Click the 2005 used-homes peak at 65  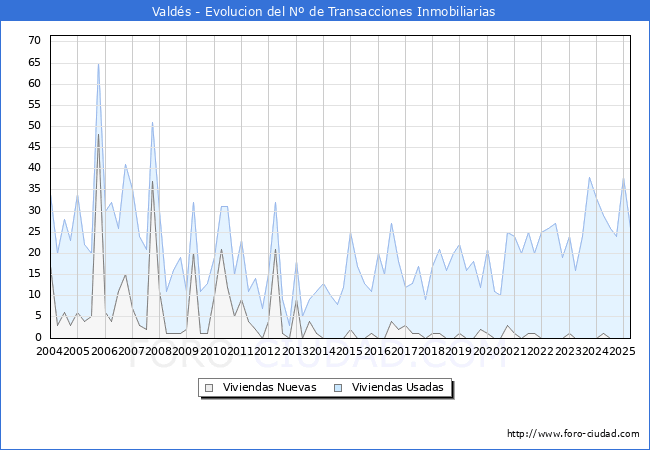pos(98,64)
